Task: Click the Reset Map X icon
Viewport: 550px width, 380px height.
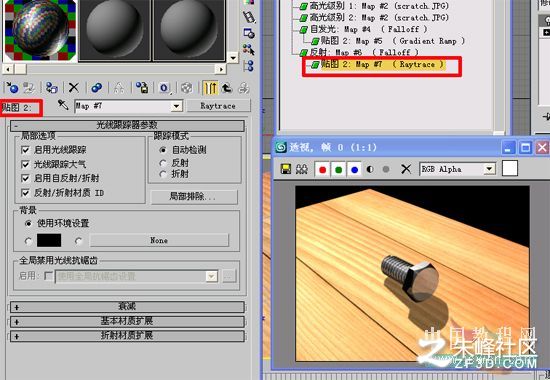Action: (x=74, y=88)
